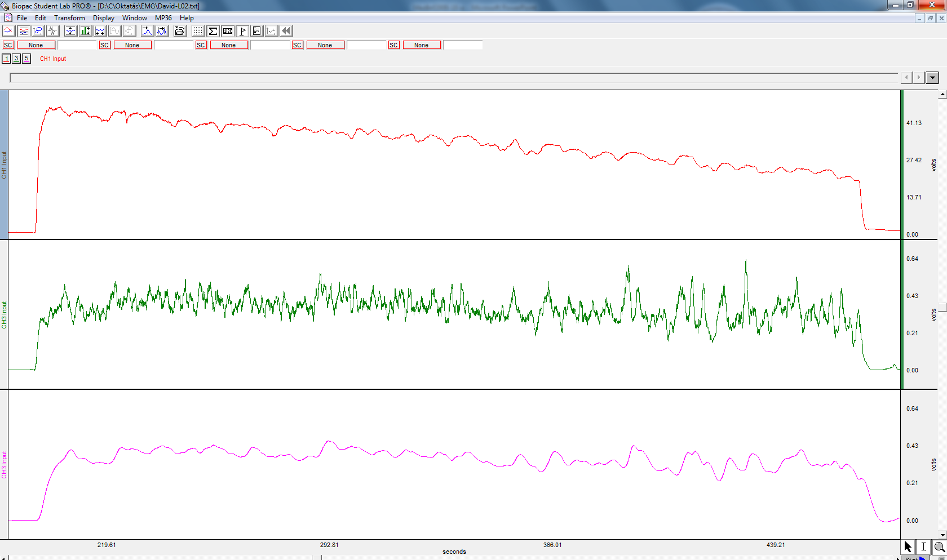
Task: Open the marker menu dropdown arrow
Action: [932, 77]
